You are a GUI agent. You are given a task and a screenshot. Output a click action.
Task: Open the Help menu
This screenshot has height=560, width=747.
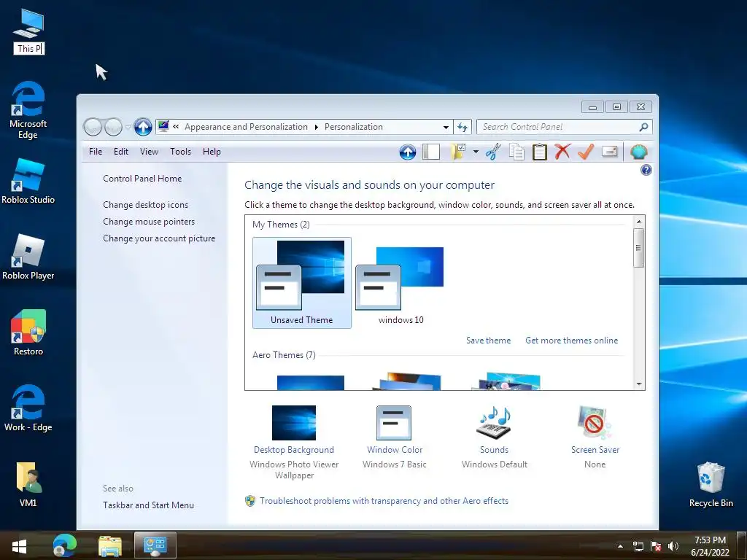click(212, 152)
